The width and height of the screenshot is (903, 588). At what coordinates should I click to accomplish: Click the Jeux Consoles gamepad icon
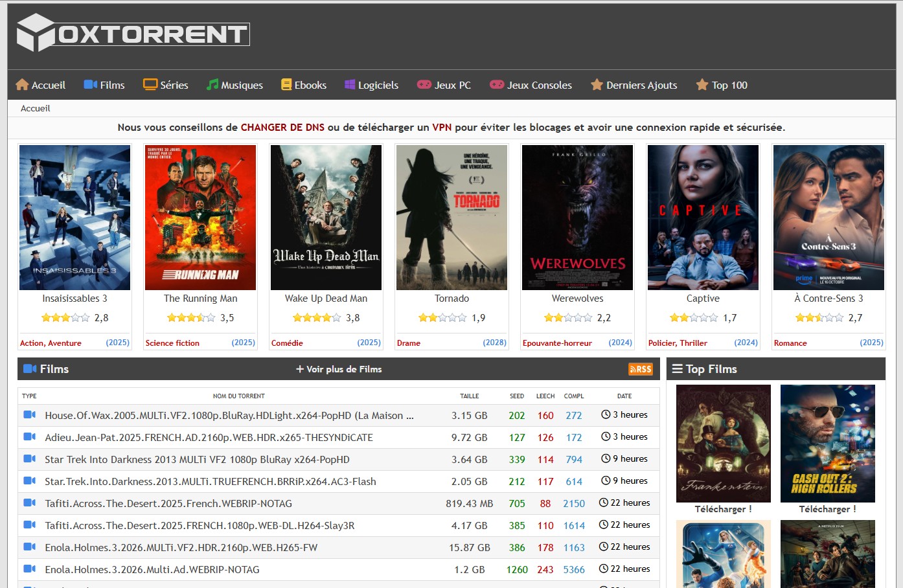tap(497, 85)
